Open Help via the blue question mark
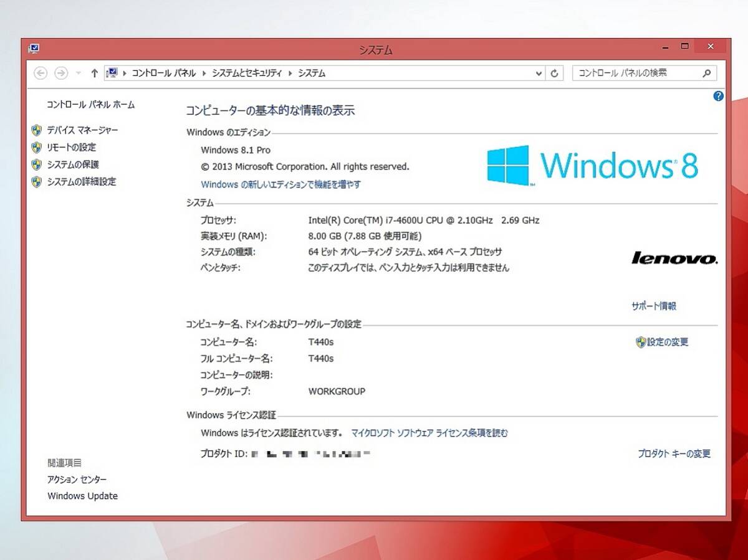The image size is (748, 560). (x=718, y=96)
